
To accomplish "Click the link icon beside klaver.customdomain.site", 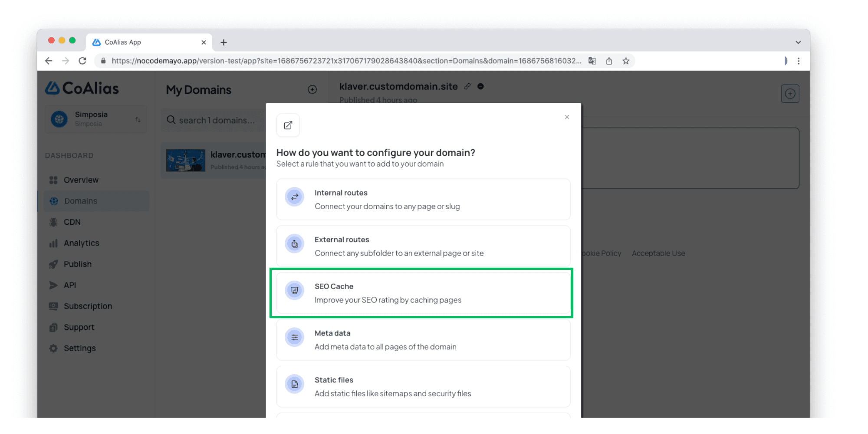I will point(467,86).
